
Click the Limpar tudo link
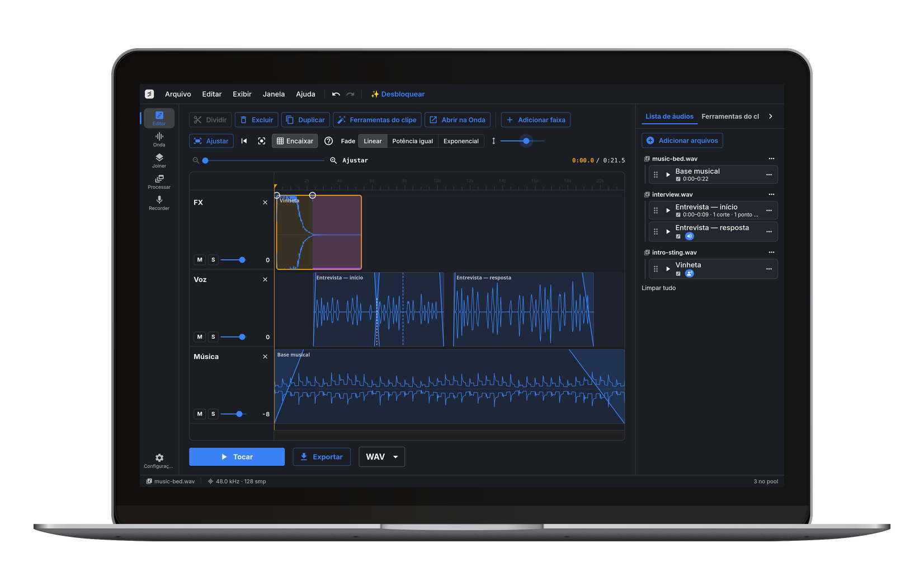(x=658, y=288)
